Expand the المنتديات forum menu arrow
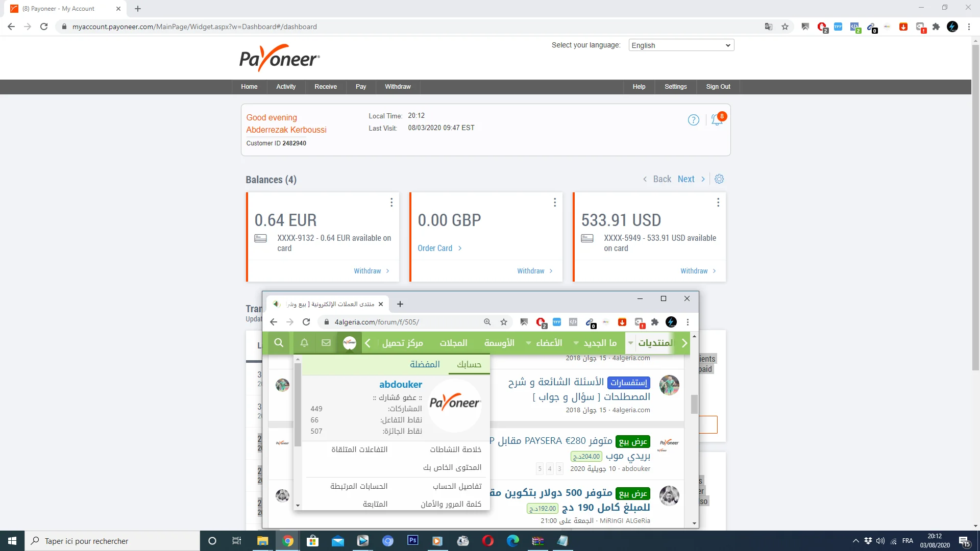The height and width of the screenshot is (551, 980). [631, 343]
